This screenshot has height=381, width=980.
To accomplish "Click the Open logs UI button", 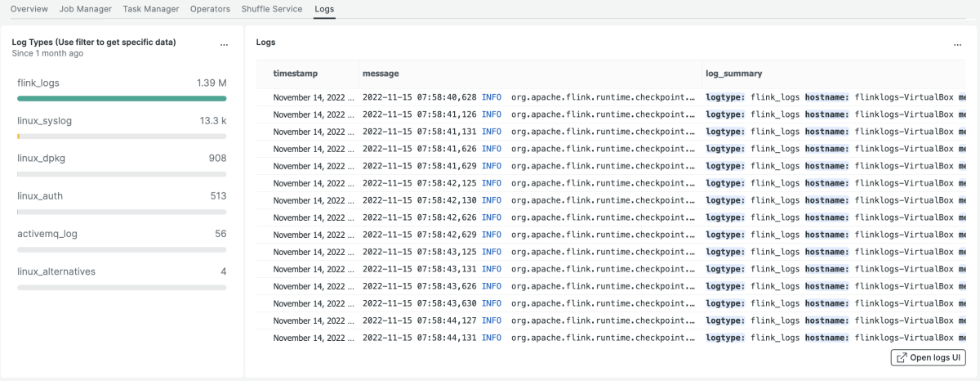I will pyautogui.click(x=928, y=357).
